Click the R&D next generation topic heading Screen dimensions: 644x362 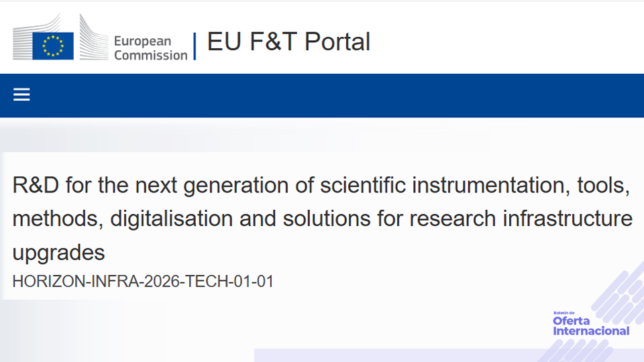coord(321,186)
